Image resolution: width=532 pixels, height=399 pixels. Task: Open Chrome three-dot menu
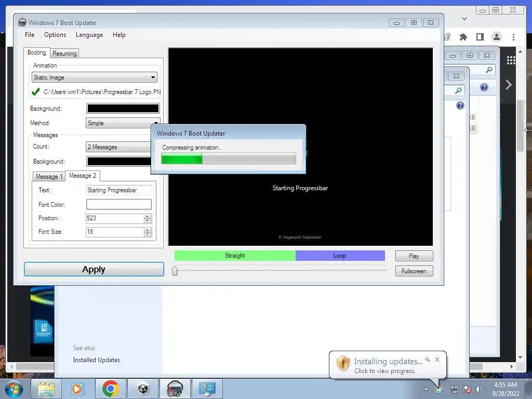(x=513, y=37)
